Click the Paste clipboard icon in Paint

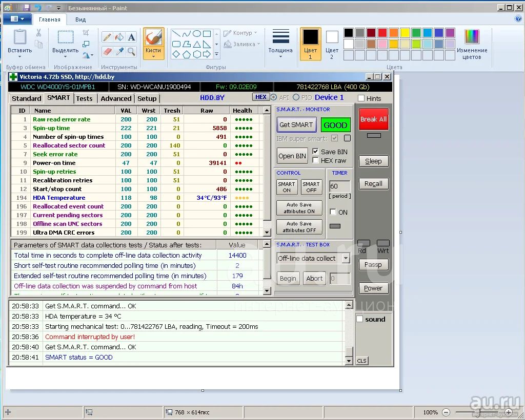click(x=20, y=37)
